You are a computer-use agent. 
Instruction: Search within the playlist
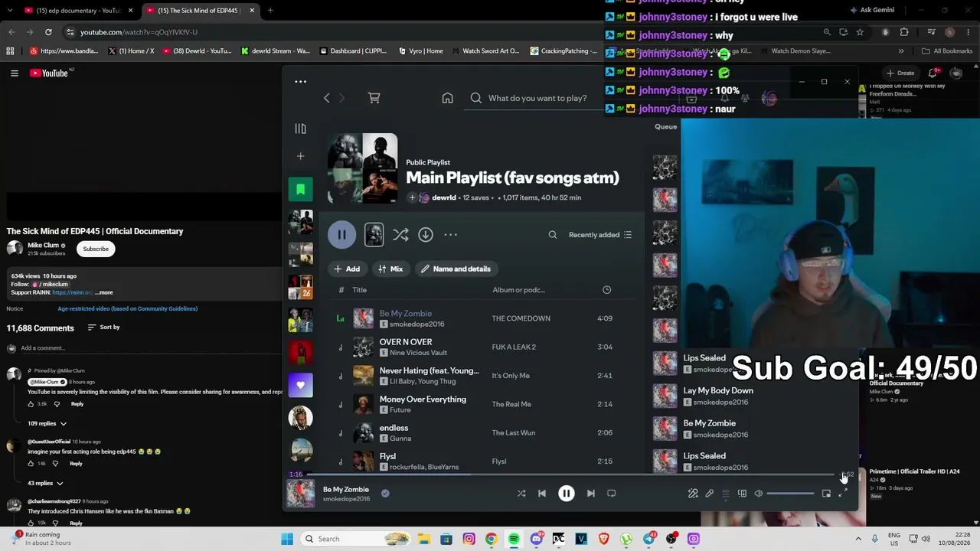click(x=553, y=235)
